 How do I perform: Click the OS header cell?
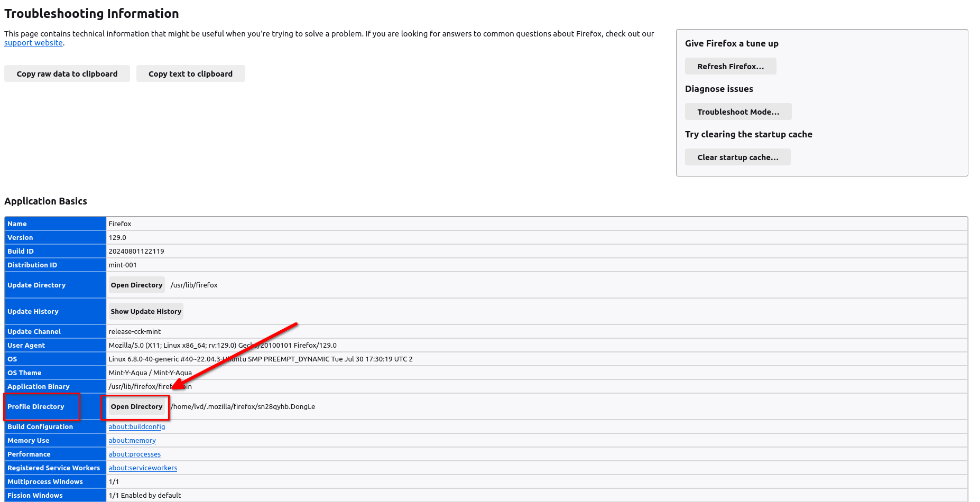pos(56,359)
